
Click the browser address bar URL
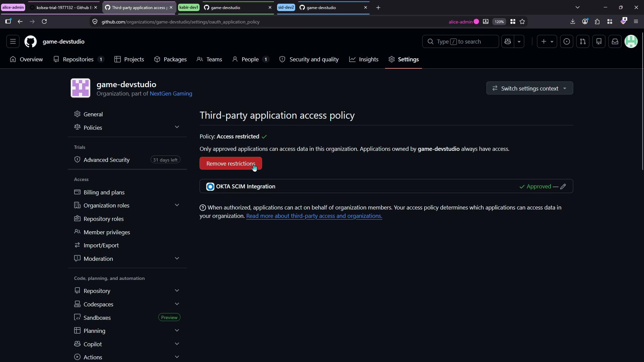click(180, 22)
